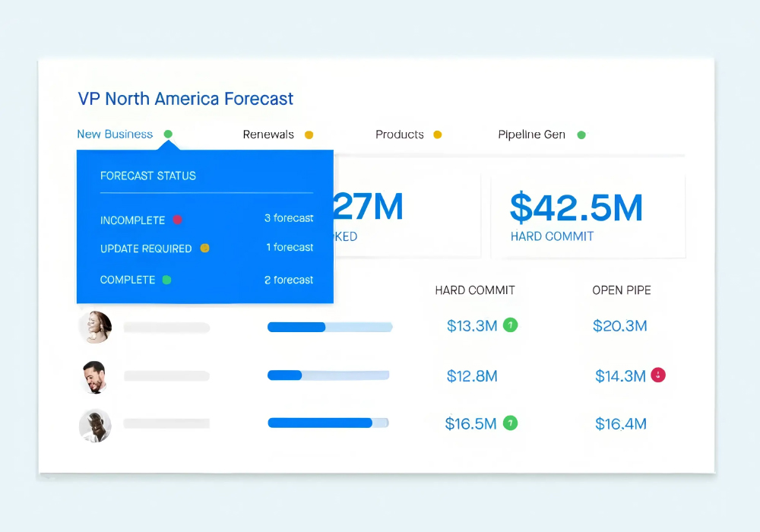Open the Pipeline Gen tab
Image resolution: width=760 pixels, height=532 pixels.
tap(531, 135)
